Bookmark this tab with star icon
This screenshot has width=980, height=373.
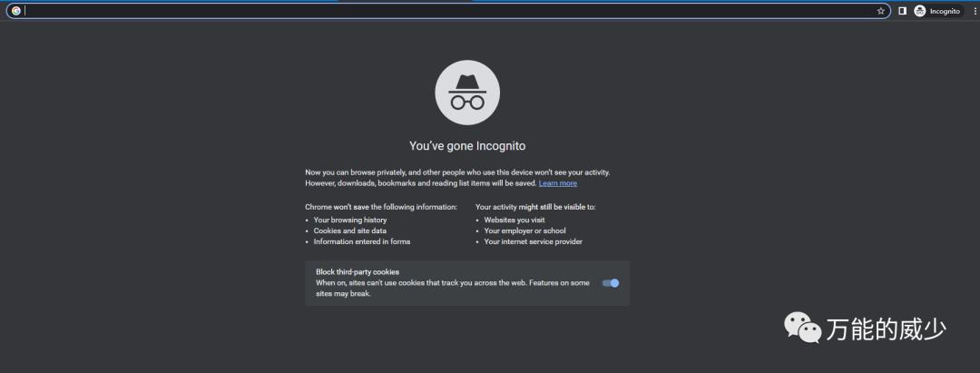pyautogui.click(x=880, y=11)
